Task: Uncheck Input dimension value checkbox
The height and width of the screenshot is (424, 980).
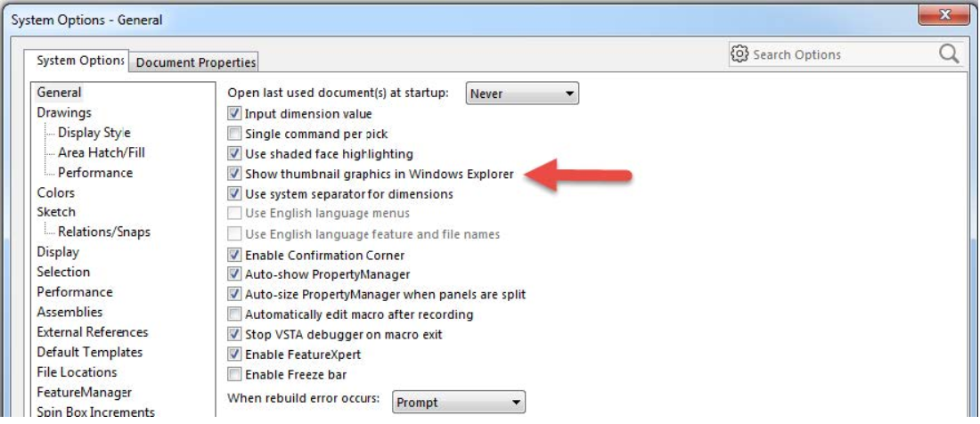Action: [x=234, y=114]
